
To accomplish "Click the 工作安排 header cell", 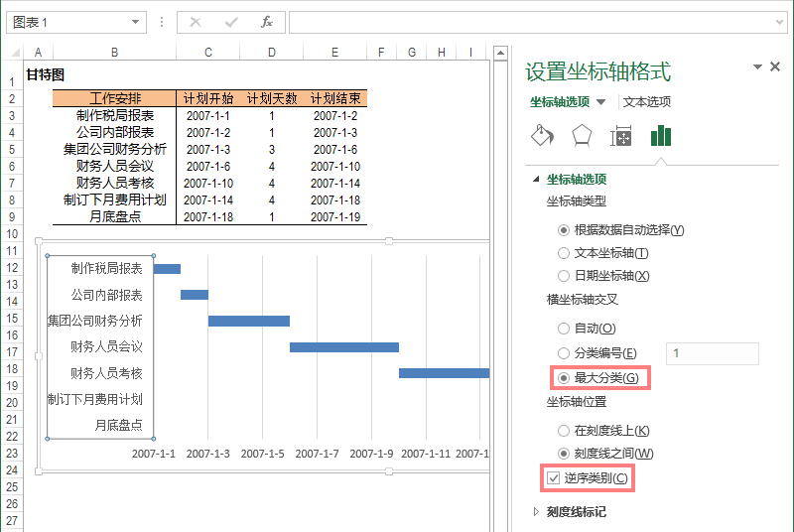I will (114, 98).
